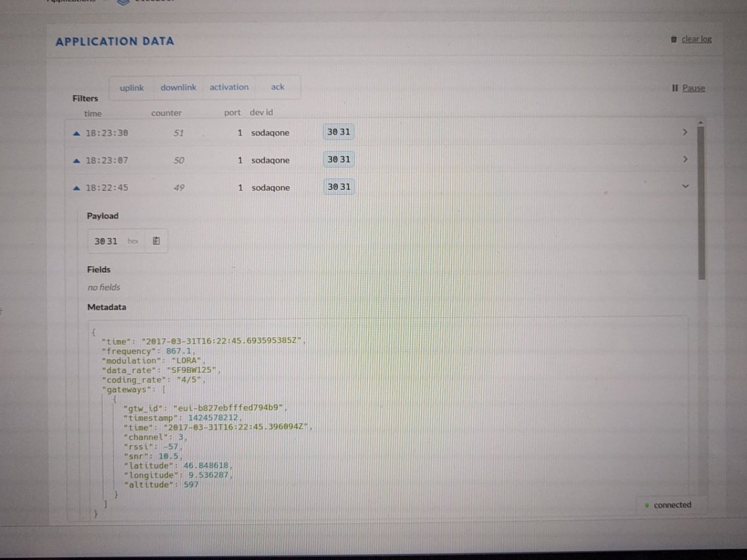Screen dimensions: 747x560
Task: Click sodaqone device id in counter 50 row
Action: (270, 161)
